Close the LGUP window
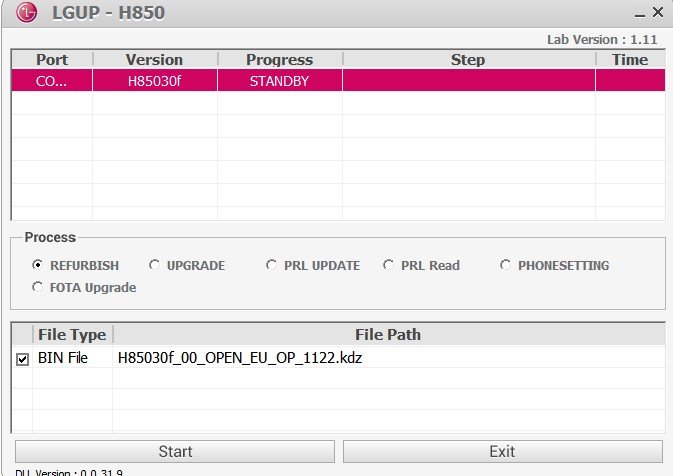Viewport: 673px width, 476px height. pos(658,12)
